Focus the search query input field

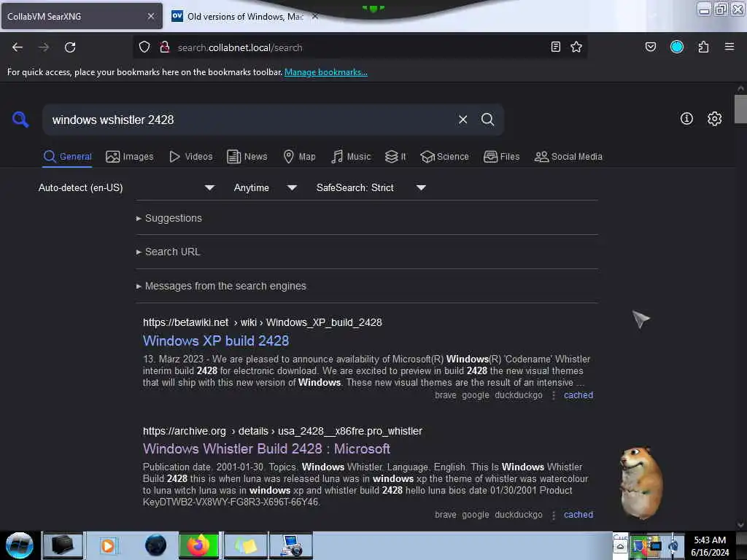[x=250, y=120]
